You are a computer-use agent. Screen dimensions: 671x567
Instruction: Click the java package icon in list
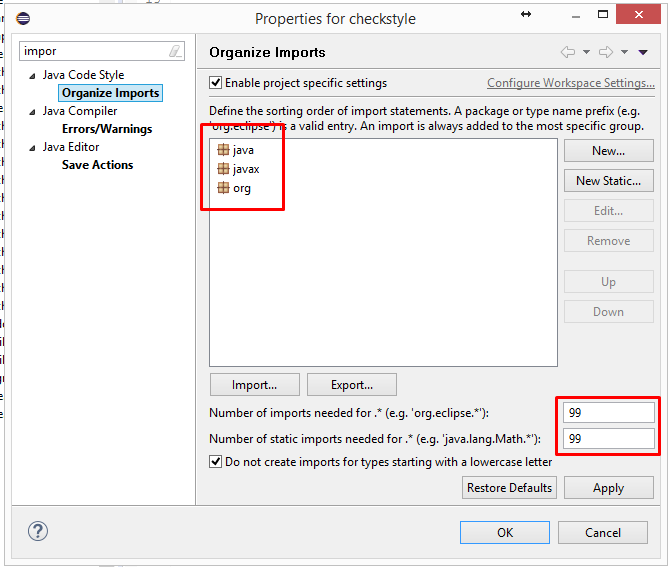[x=223, y=150]
